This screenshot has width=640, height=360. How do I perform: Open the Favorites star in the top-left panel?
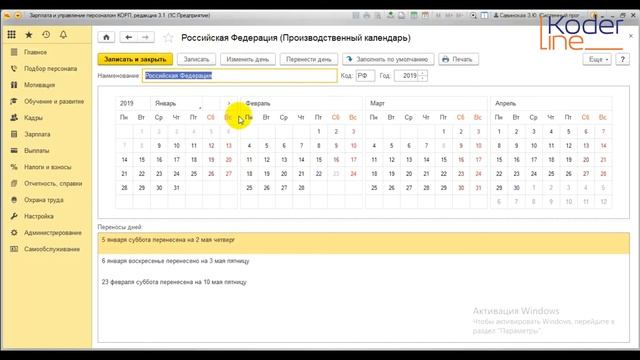click(29, 35)
